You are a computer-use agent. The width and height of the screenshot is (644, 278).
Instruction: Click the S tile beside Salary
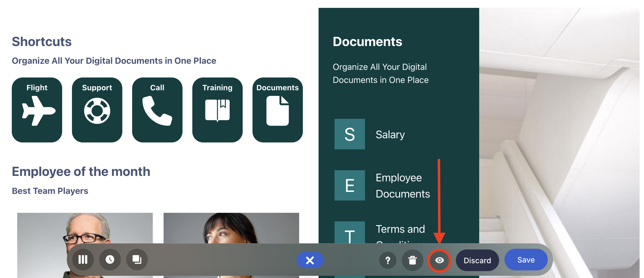point(350,134)
